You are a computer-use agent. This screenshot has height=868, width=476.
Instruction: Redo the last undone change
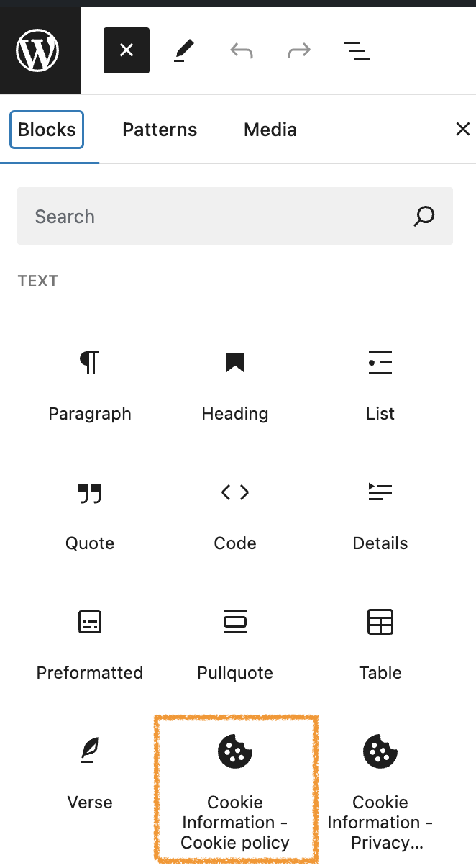pos(298,50)
